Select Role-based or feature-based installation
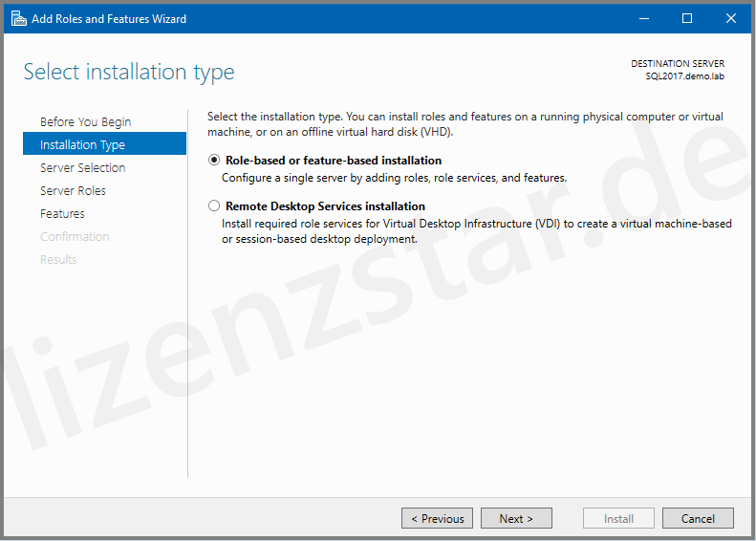The image size is (756, 541). [x=214, y=161]
